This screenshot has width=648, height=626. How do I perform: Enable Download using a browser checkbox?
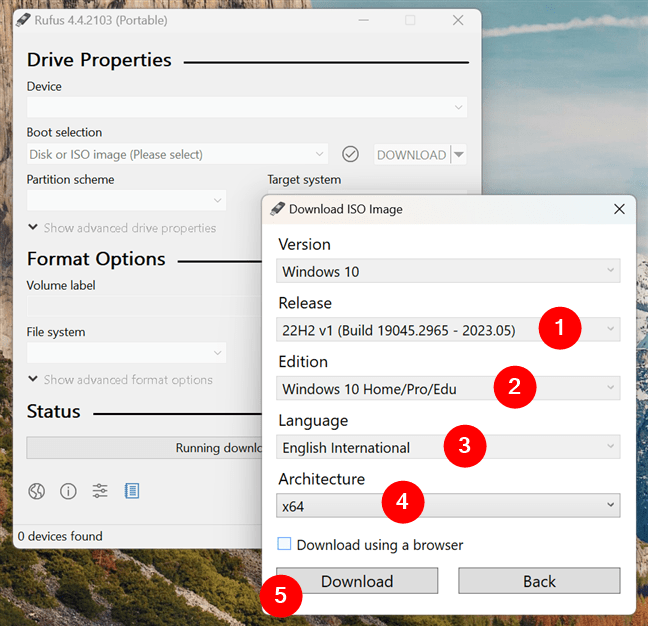(284, 544)
